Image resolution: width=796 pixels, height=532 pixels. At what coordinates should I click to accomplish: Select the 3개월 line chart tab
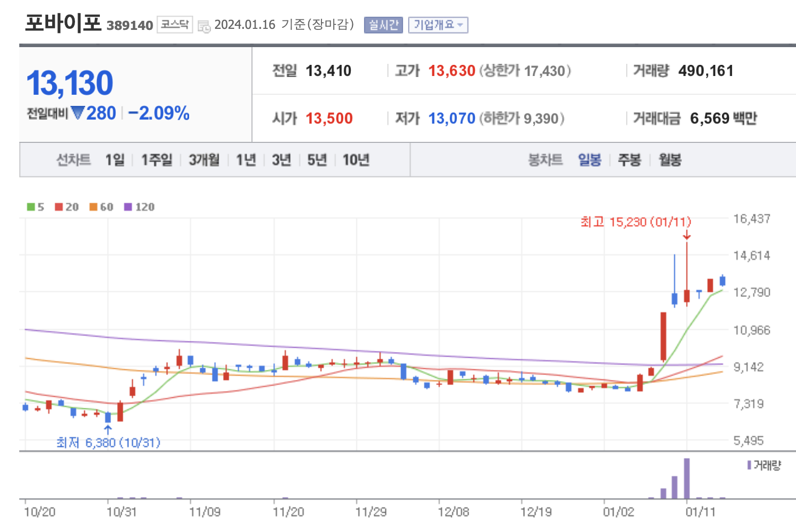[204, 160]
